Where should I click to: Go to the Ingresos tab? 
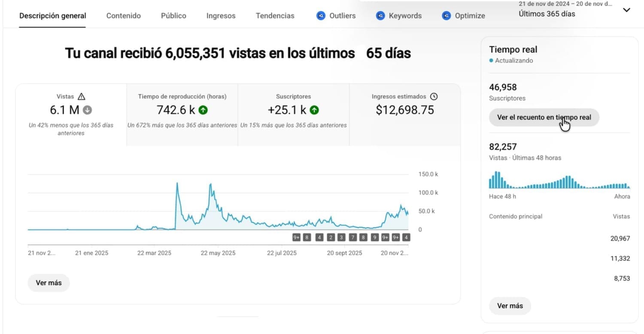221,16
